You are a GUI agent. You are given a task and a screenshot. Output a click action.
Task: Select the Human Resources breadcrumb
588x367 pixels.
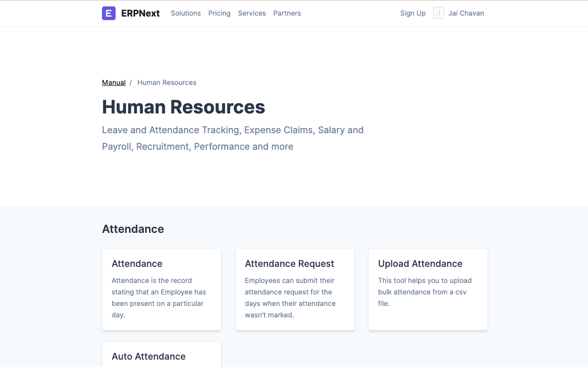[x=167, y=82]
